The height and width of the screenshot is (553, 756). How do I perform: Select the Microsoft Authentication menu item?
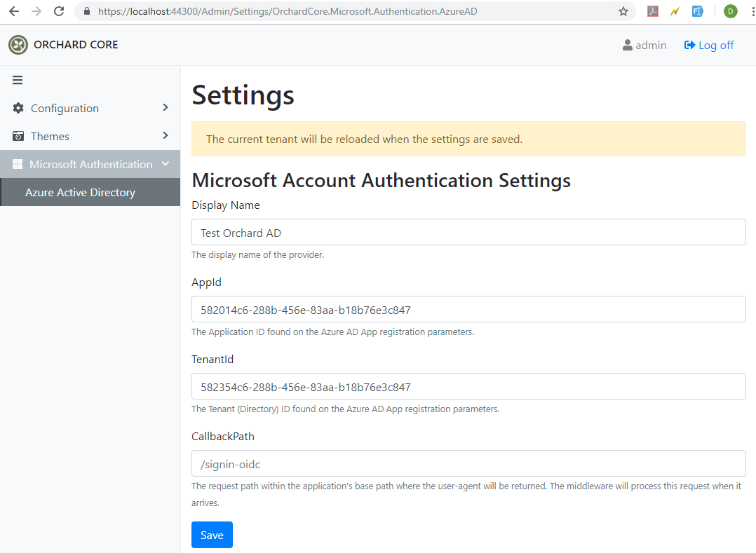coord(90,164)
